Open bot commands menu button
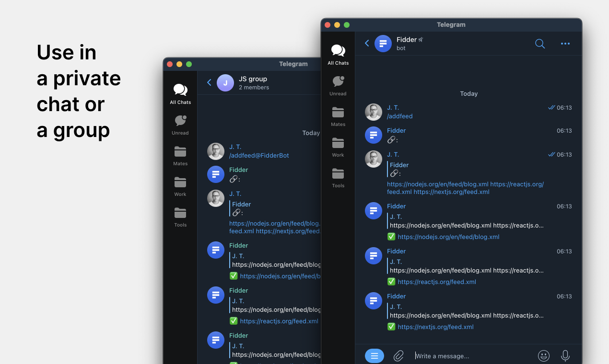Image resolution: width=609 pixels, height=364 pixels. (375, 356)
